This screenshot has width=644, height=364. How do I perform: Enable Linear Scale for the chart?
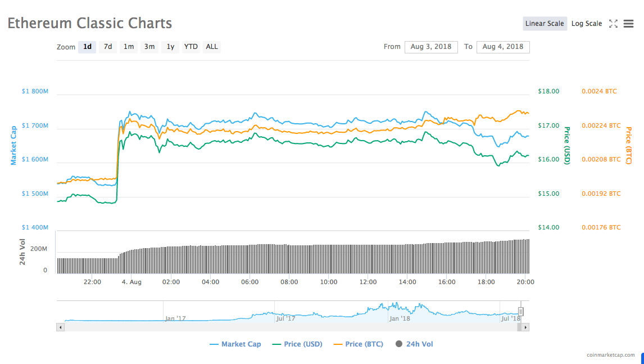(545, 23)
